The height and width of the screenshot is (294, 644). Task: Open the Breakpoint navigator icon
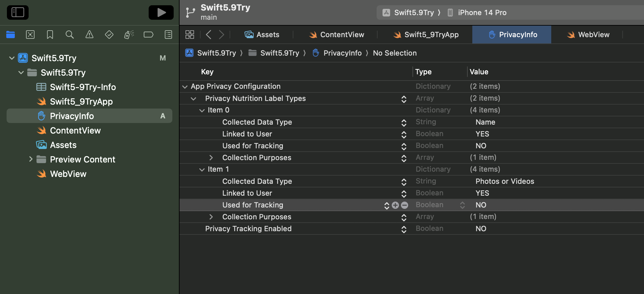point(148,35)
